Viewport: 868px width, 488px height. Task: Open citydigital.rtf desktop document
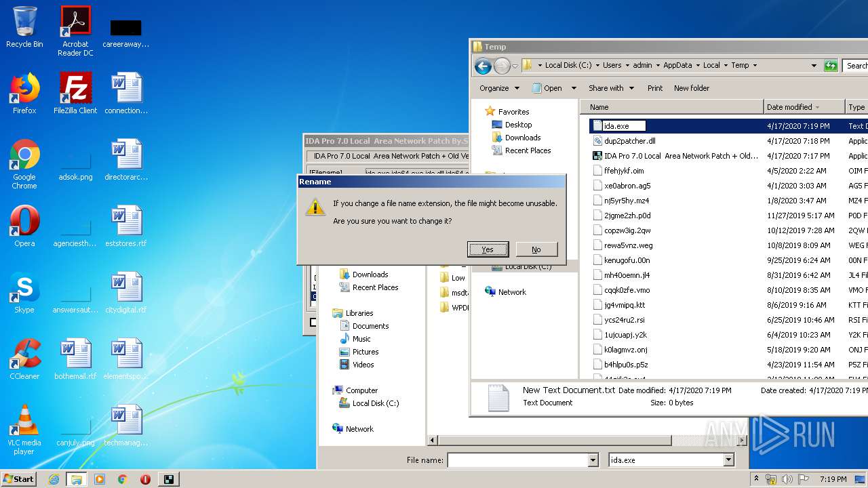[x=126, y=293]
